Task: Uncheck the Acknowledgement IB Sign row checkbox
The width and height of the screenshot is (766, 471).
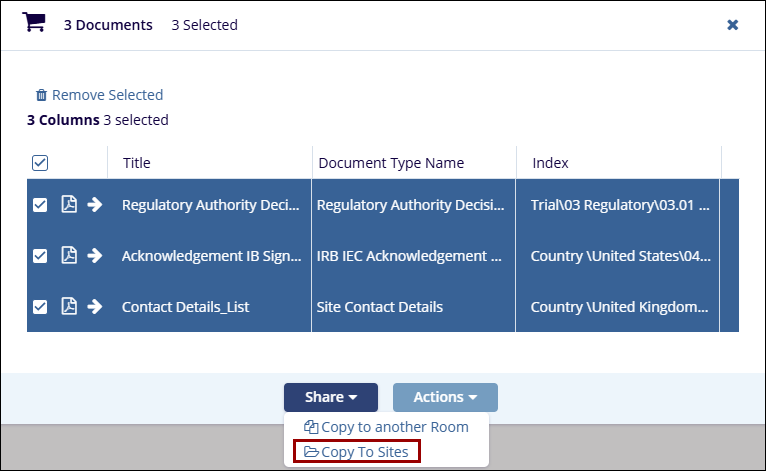Action: [40, 256]
